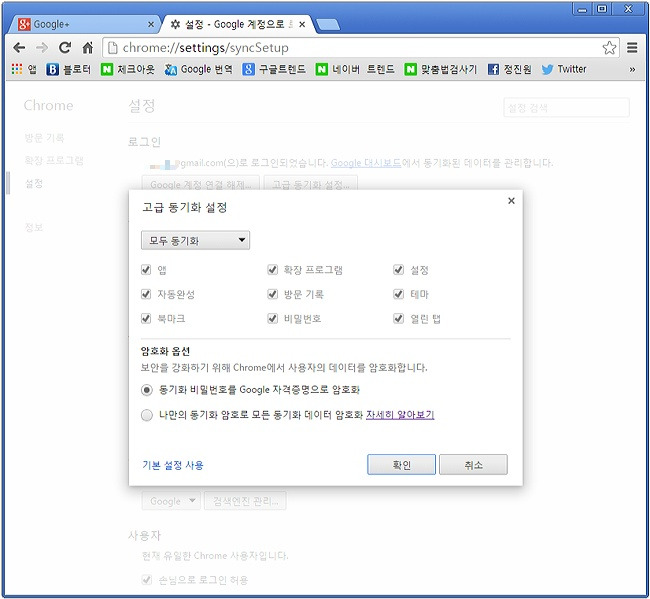
Task: Bookmark this page with the star icon
Action: pyautogui.click(x=609, y=48)
